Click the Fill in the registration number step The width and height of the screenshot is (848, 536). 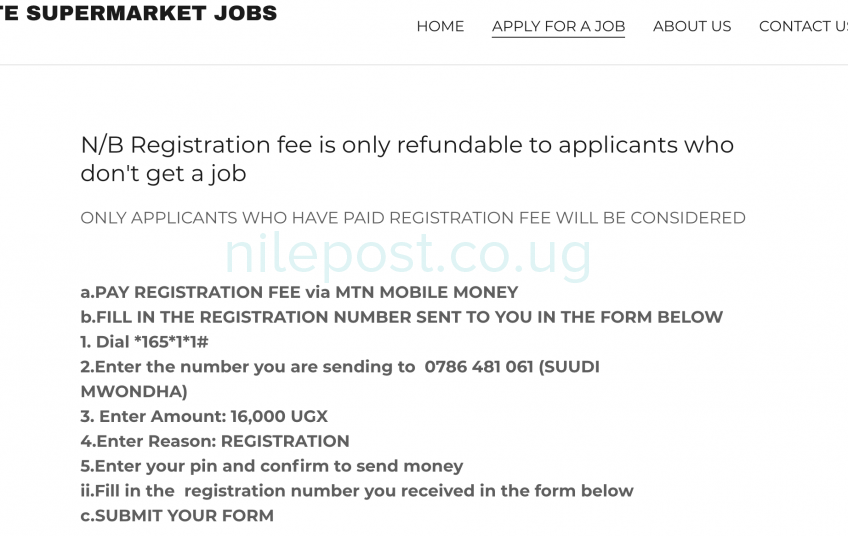pos(357,491)
